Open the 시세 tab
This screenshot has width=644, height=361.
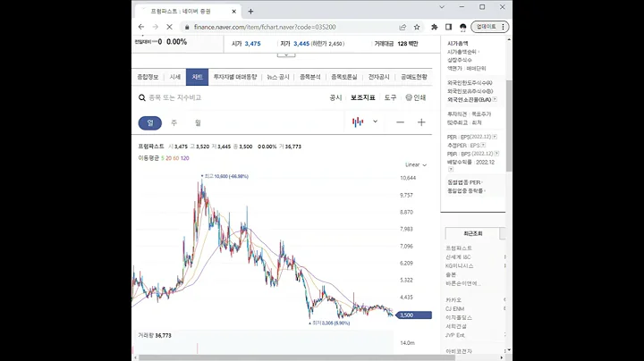click(x=175, y=77)
